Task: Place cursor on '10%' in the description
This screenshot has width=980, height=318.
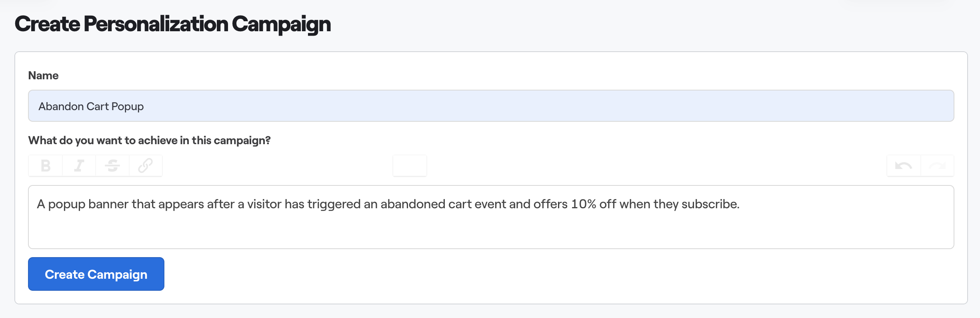Action: tap(583, 204)
